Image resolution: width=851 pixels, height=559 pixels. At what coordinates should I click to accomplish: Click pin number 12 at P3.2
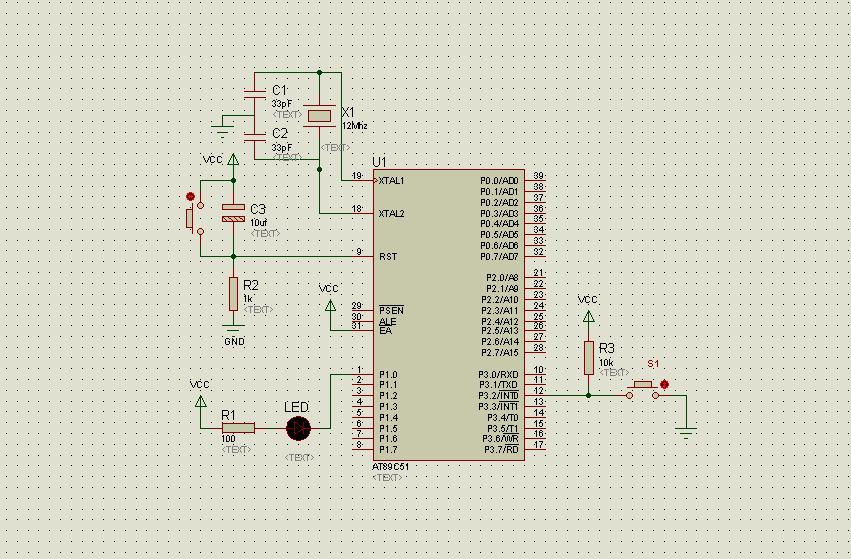click(538, 390)
